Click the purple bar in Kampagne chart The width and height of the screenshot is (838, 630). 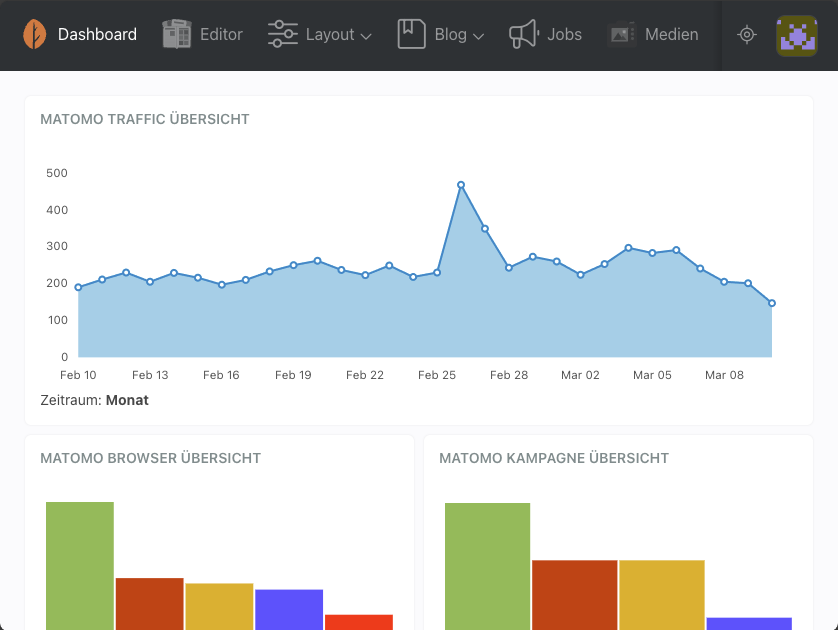pyautogui.click(x=749, y=624)
